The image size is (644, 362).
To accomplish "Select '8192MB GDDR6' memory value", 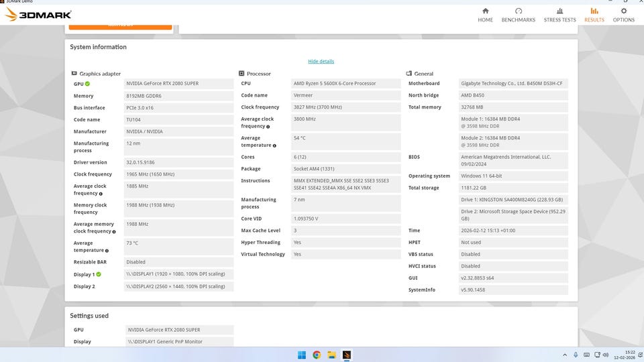I will click(178, 96).
